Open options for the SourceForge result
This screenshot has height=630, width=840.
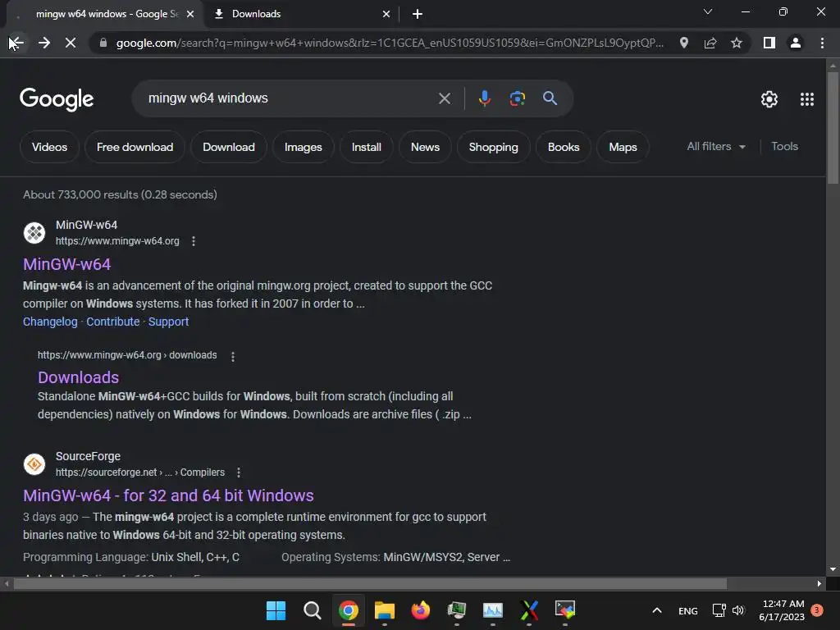click(239, 472)
